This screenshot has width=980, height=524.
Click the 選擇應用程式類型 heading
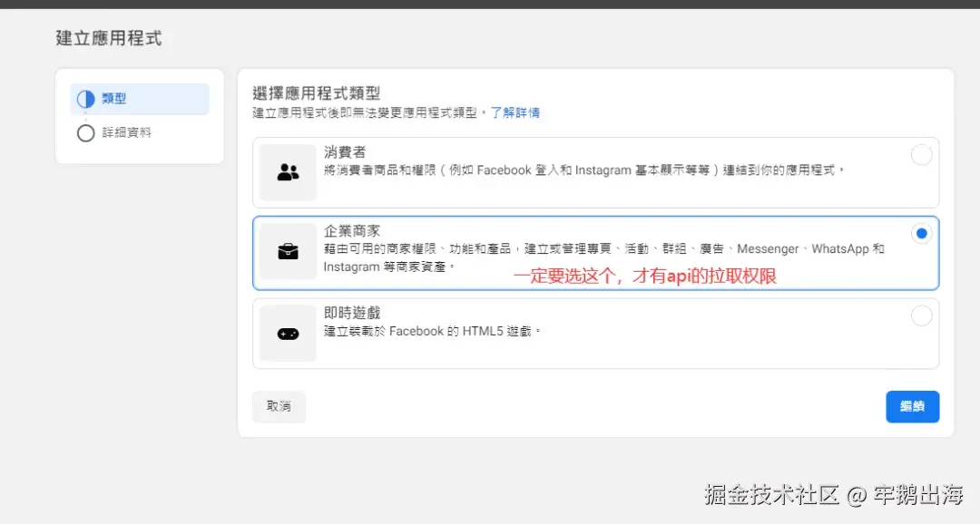pos(316,92)
